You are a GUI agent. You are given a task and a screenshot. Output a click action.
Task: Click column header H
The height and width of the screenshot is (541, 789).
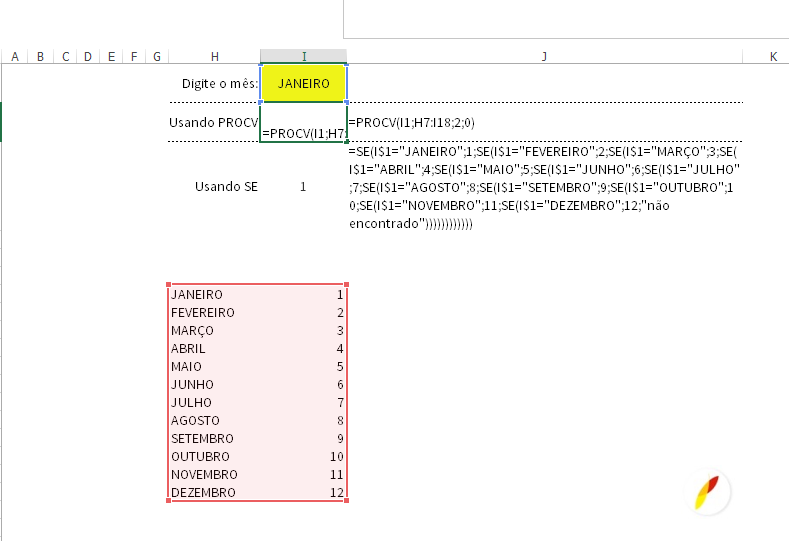tap(214, 57)
